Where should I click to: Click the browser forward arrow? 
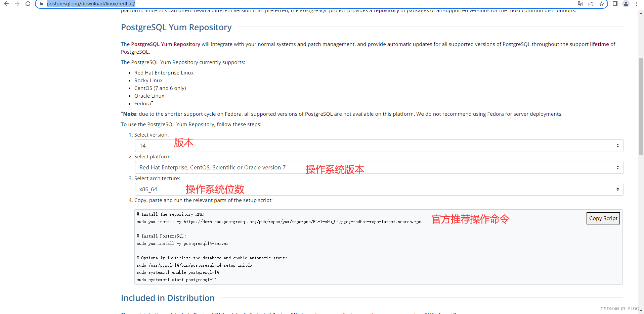point(17,4)
